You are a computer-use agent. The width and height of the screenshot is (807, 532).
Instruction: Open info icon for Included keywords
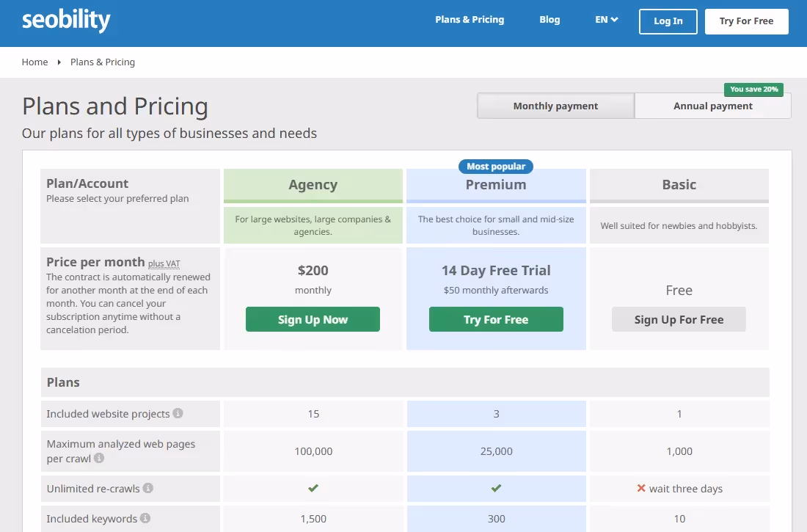pyautogui.click(x=145, y=518)
